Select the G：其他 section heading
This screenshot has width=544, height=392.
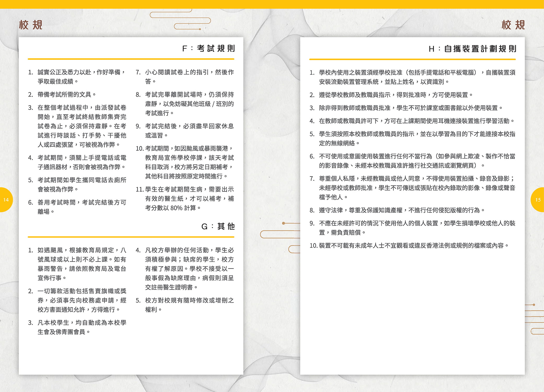(x=218, y=226)
